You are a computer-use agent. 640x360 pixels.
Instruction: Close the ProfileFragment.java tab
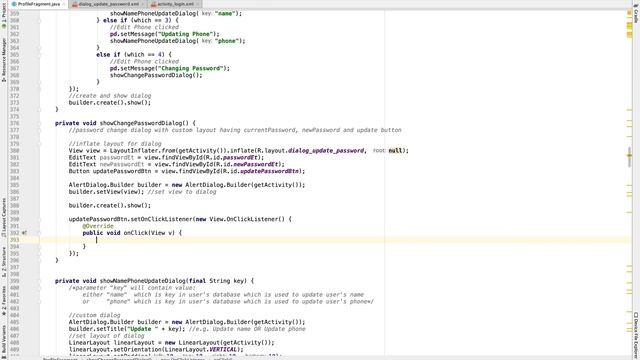click(x=64, y=4)
